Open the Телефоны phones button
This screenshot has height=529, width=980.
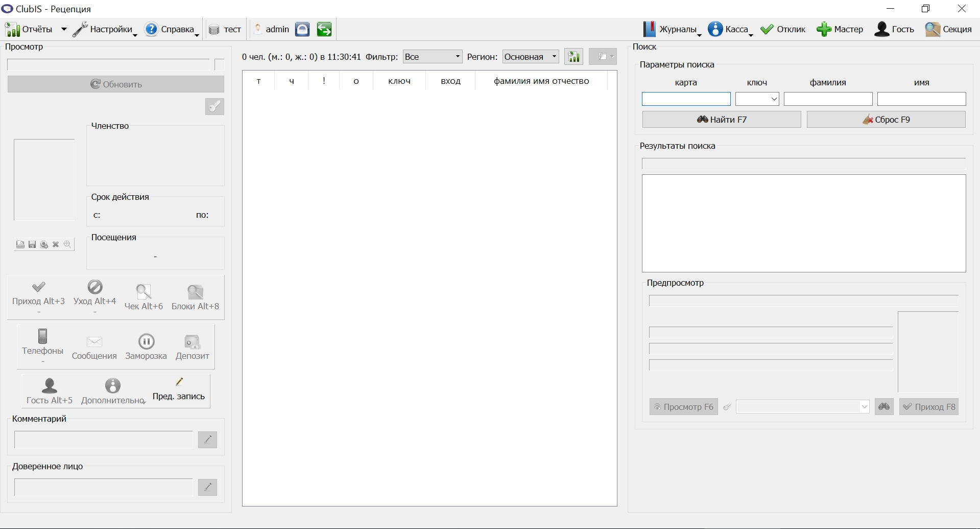pos(42,346)
